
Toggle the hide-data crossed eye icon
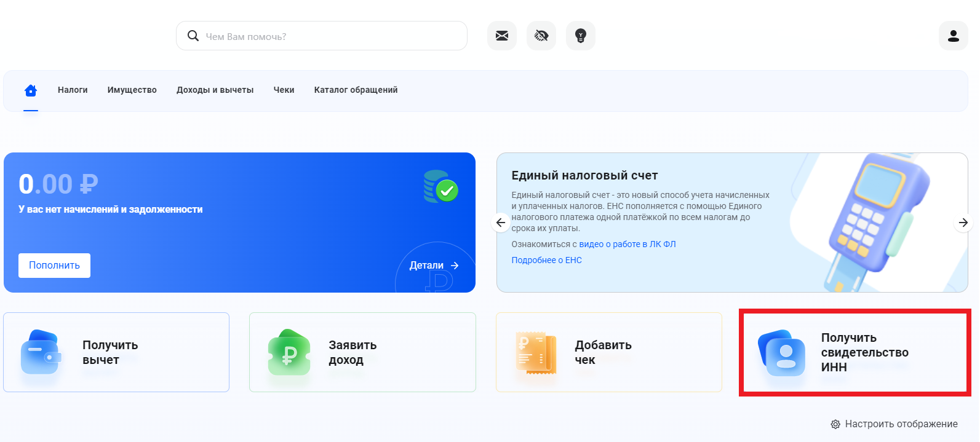(541, 36)
